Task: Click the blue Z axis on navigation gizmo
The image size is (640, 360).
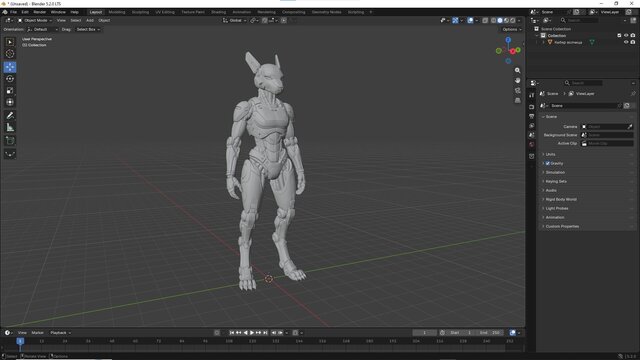Action: click(x=508, y=40)
